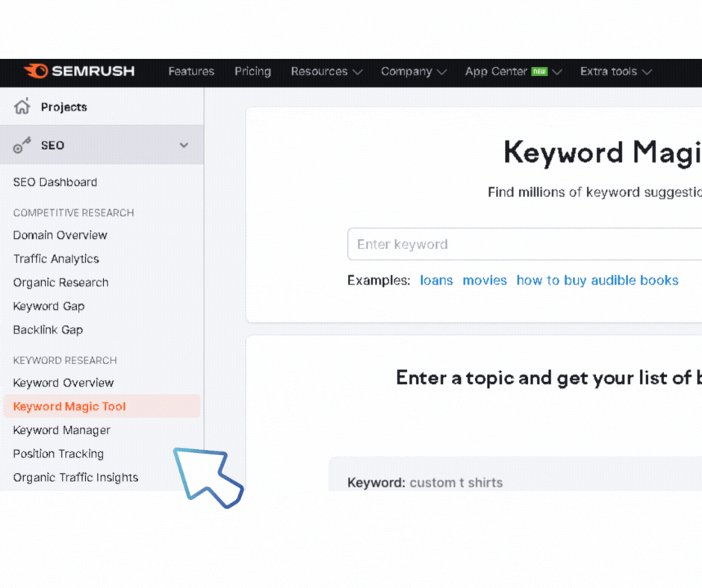
Task: Open the App Center dropdown
Action: point(514,72)
